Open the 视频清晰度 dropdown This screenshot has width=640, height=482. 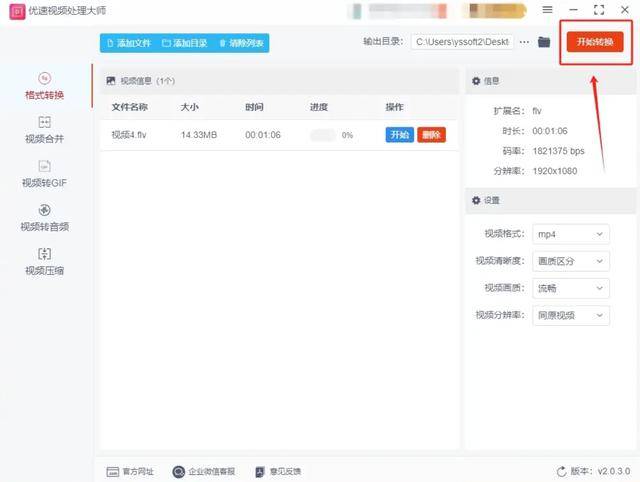point(571,261)
